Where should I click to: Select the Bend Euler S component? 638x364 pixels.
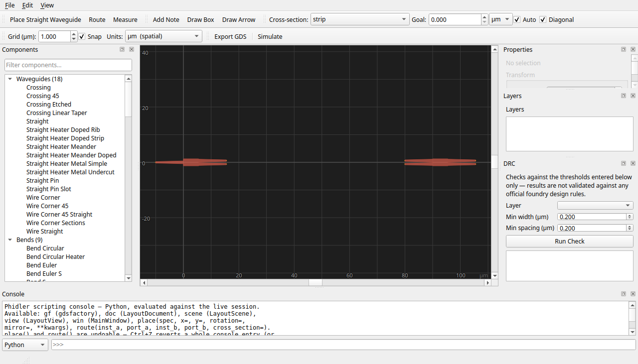coord(44,274)
